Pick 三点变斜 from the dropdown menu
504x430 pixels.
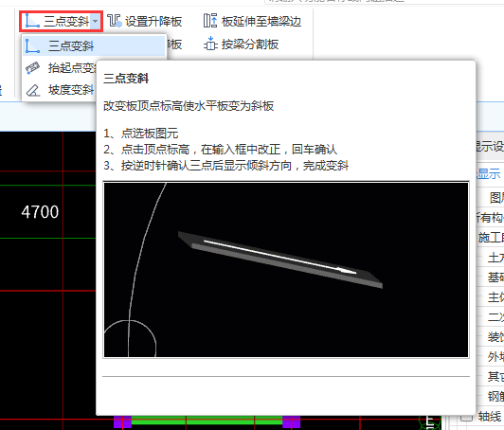coord(94,45)
